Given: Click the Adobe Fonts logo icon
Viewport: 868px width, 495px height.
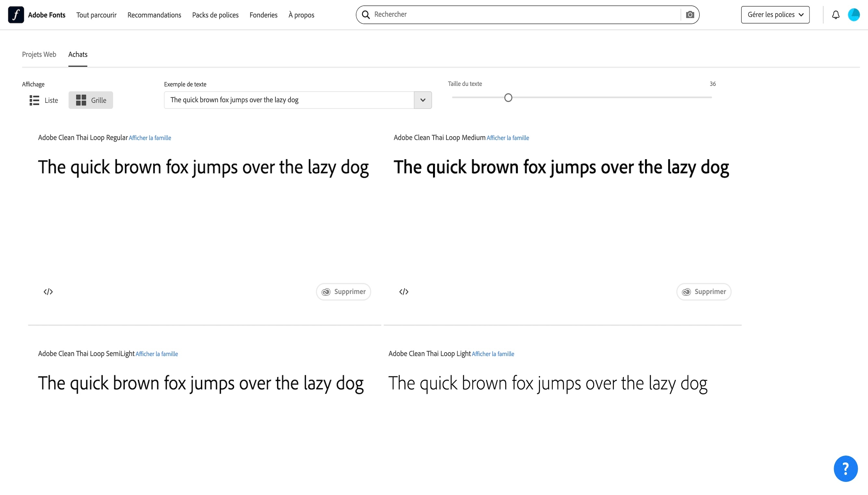Looking at the screenshot, I should [x=16, y=15].
